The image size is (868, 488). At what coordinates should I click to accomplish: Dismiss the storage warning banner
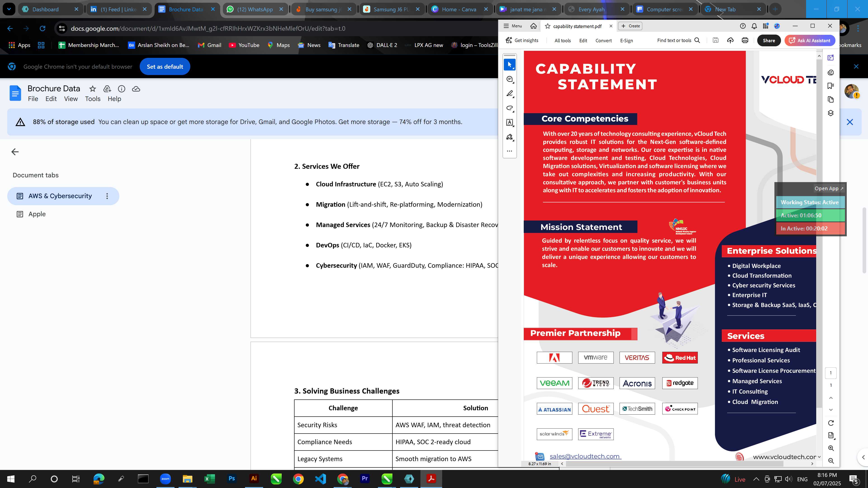click(849, 122)
